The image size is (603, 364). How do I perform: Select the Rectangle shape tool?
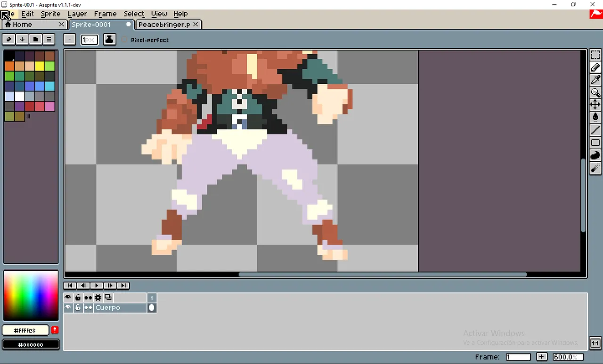pos(595,143)
